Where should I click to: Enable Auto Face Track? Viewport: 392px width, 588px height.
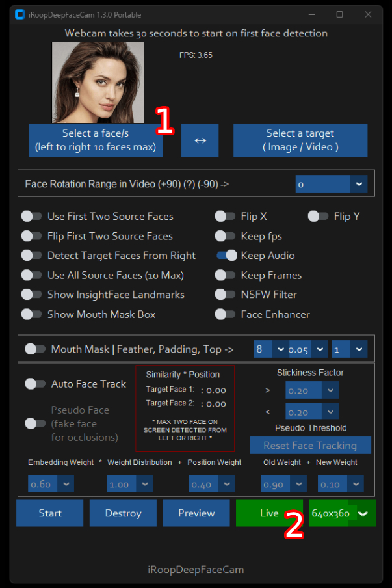coord(31,384)
